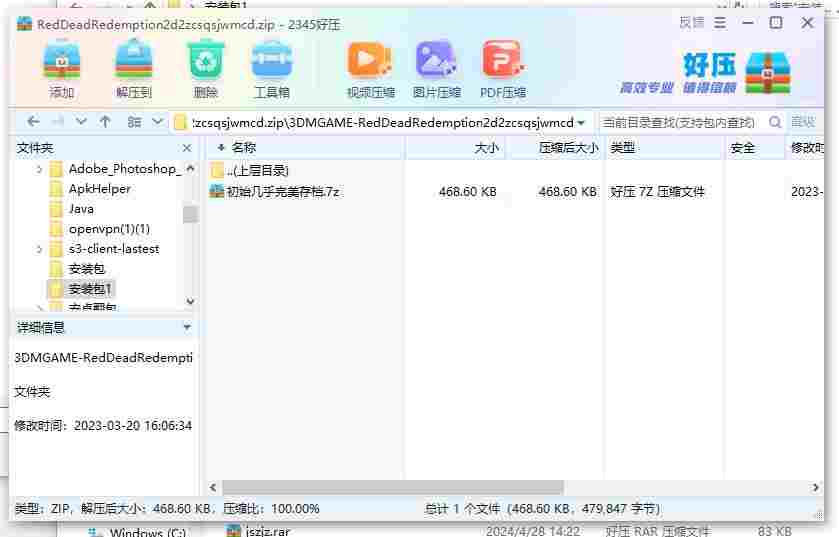Viewport: 839px width, 537px height.
Task: Click the 添加 (Add) toolbar icon
Action: (62, 68)
